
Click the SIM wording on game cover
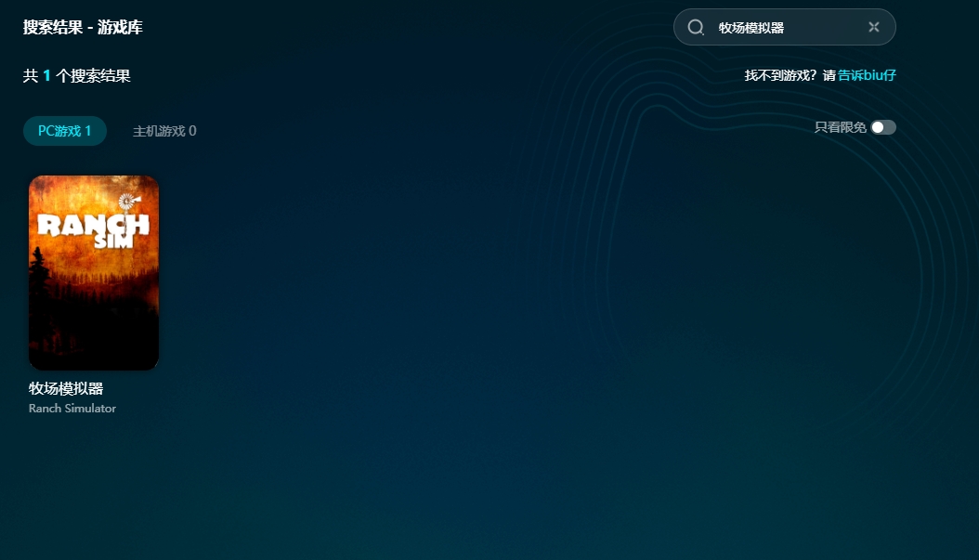(112, 242)
